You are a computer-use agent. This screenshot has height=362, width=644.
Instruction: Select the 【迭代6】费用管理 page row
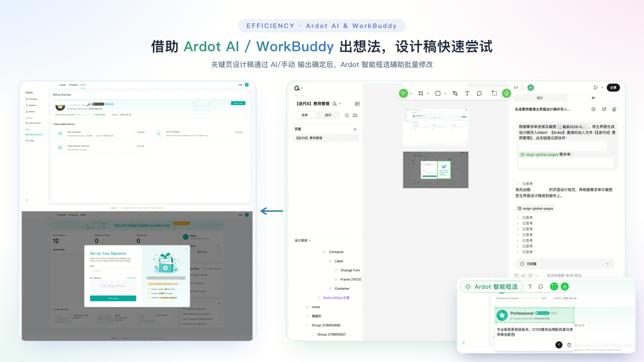pyautogui.click(x=325, y=138)
